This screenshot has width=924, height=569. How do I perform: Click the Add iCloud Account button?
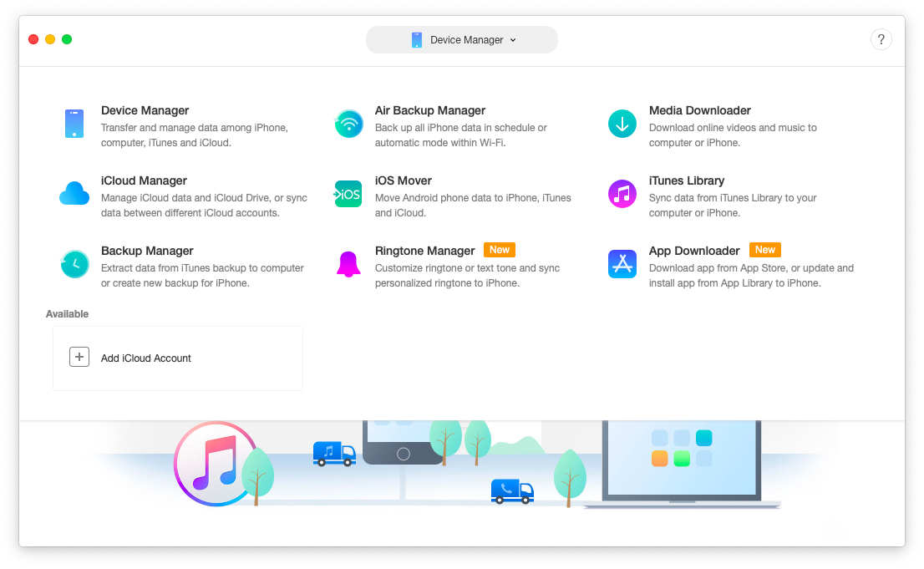tap(178, 358)
